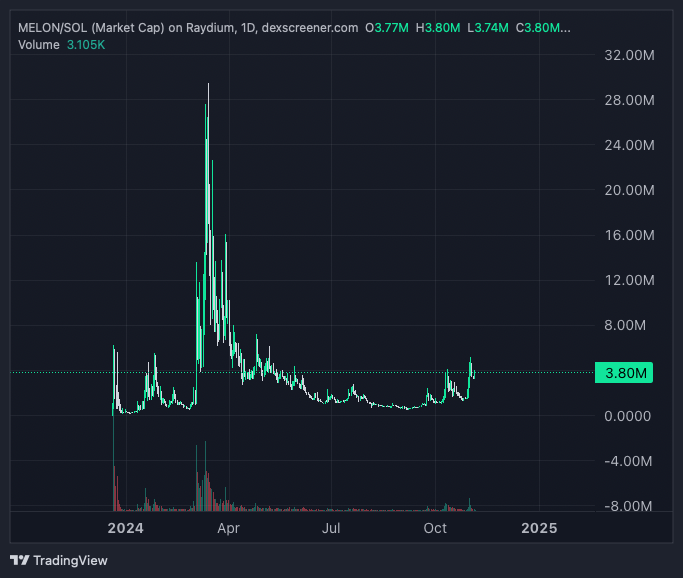
Task: Click the 12.00M axis label
Action: pos(629,280)
